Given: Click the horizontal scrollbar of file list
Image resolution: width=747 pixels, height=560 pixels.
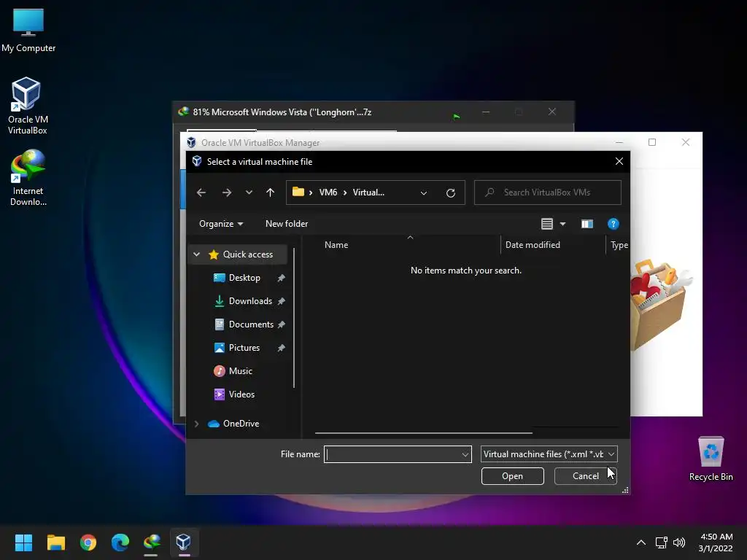Looking at the screenshot, I should (424, 433).
